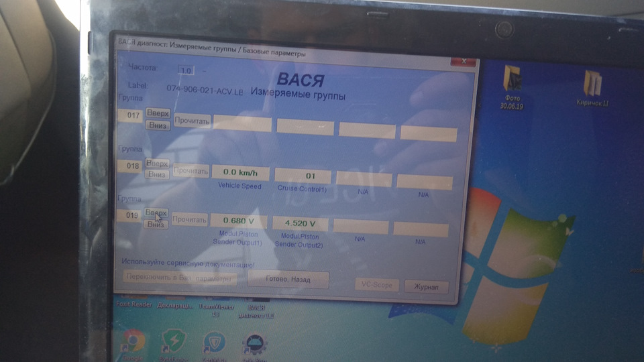Click the Modul.Piston Sender Output1) label
The height and width of the screenshot is (362, 644).
click(x=237, y=238)
